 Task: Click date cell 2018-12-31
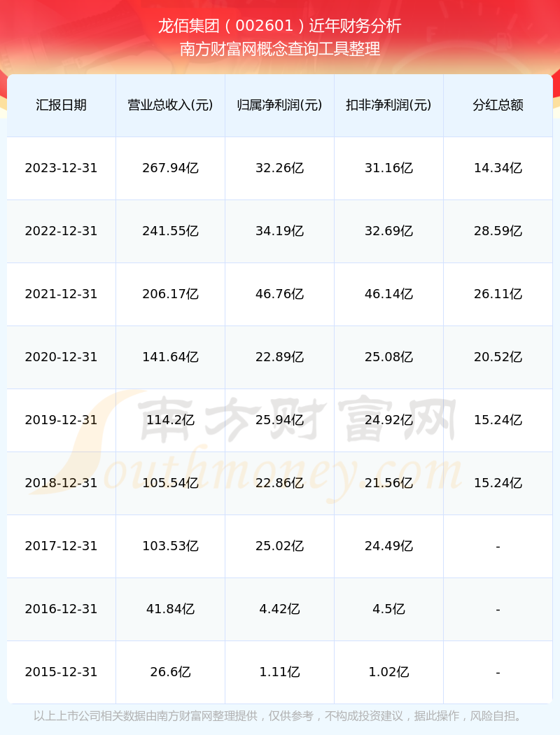[62, 483]
